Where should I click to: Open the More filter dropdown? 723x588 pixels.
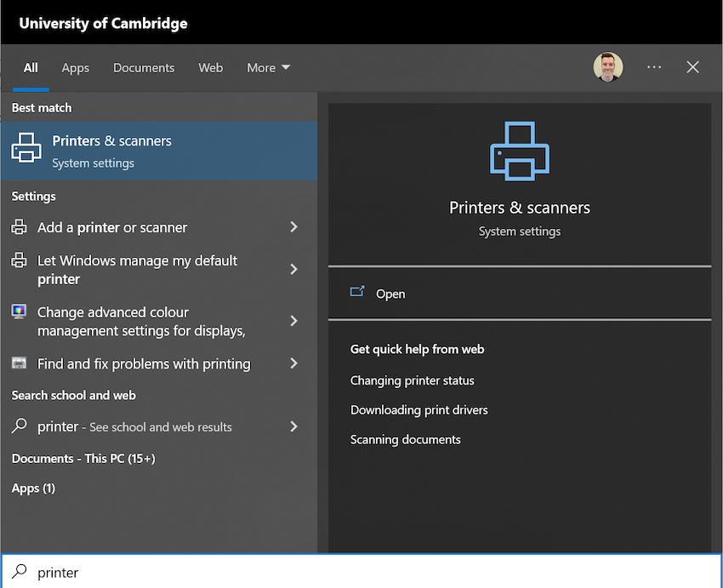[x=268, y=68]
